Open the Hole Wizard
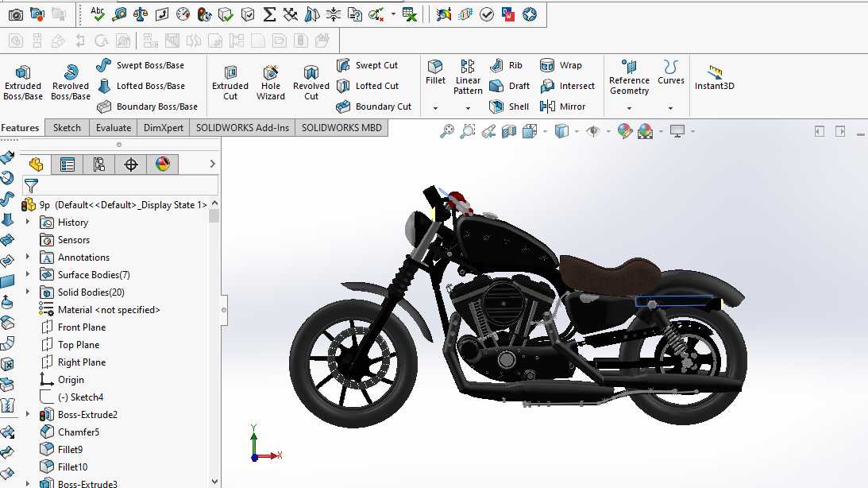 271,82
